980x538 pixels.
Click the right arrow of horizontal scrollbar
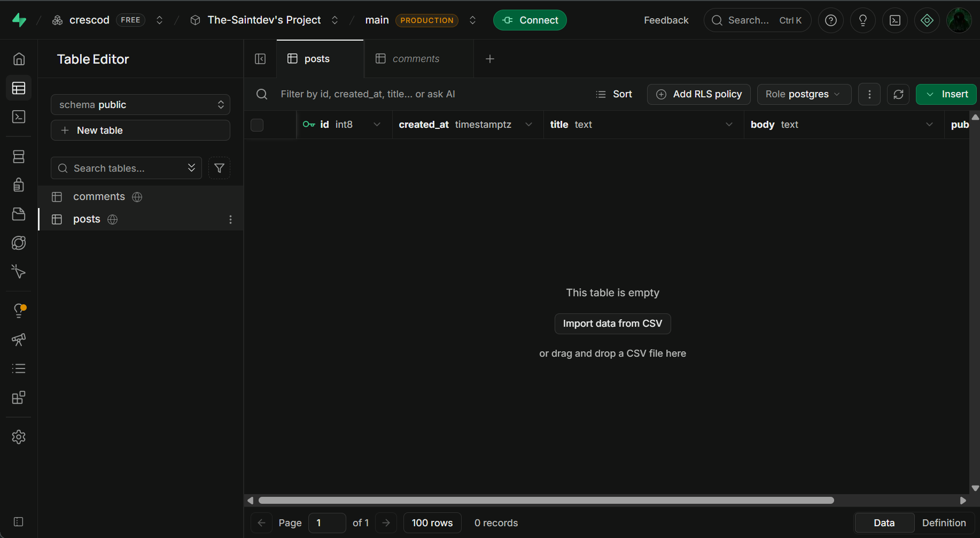point(963,501)
